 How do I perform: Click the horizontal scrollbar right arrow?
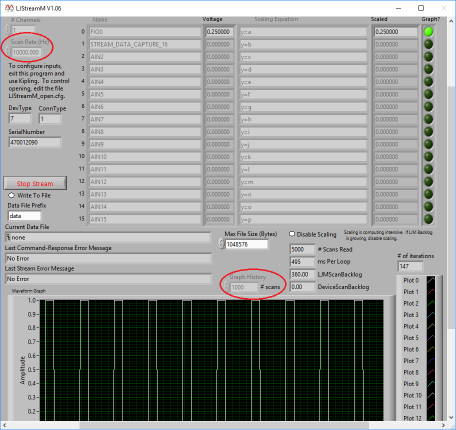pos(443,425)
